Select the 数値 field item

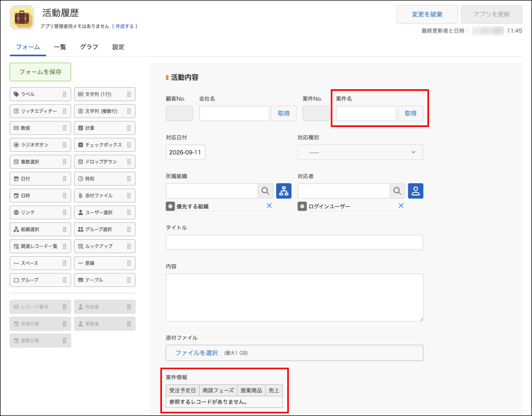click(40, 128)
